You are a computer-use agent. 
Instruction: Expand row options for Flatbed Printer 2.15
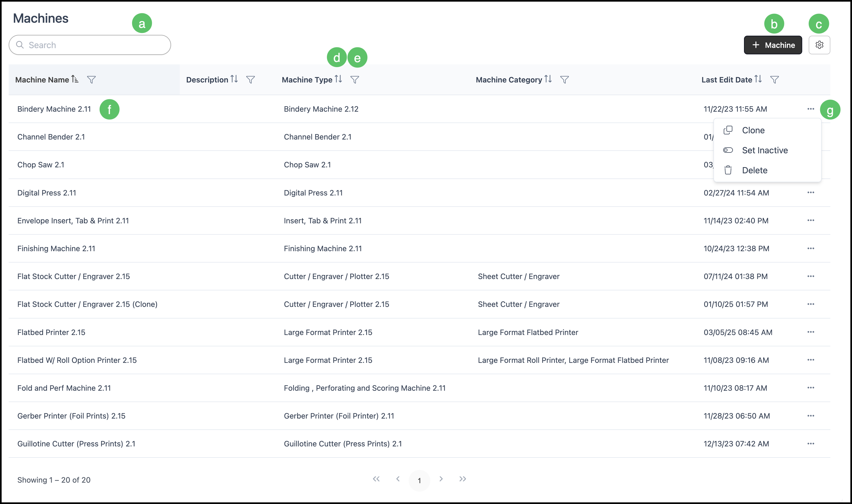pos(811,332)
